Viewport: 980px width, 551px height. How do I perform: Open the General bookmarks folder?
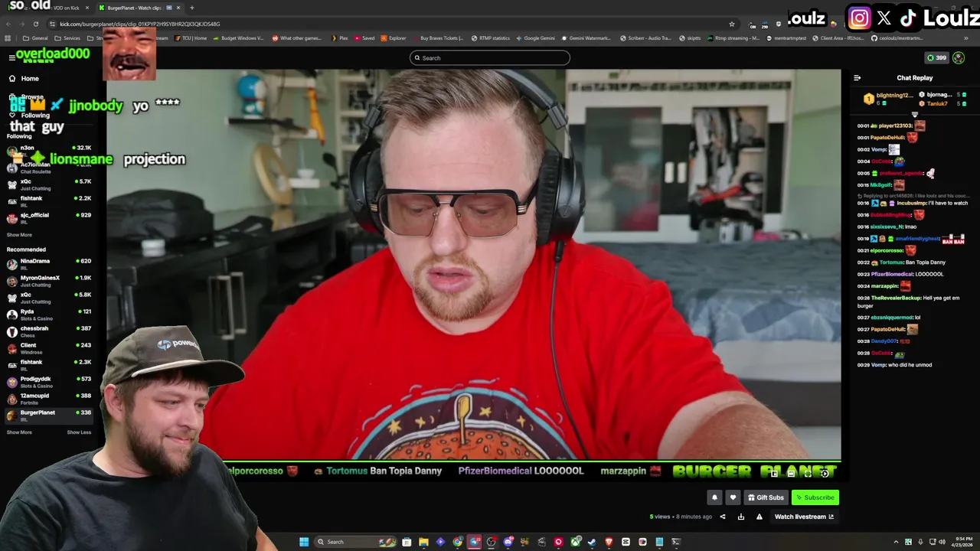coord(35,38)
